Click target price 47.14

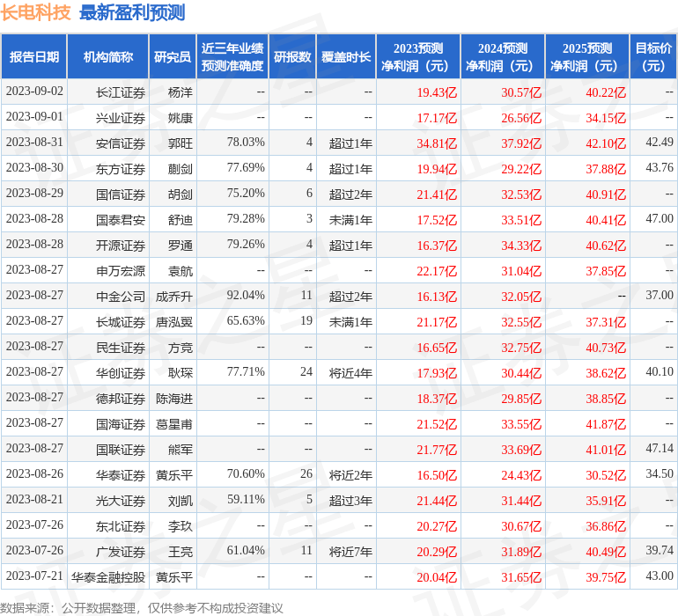tap(660, 448)
